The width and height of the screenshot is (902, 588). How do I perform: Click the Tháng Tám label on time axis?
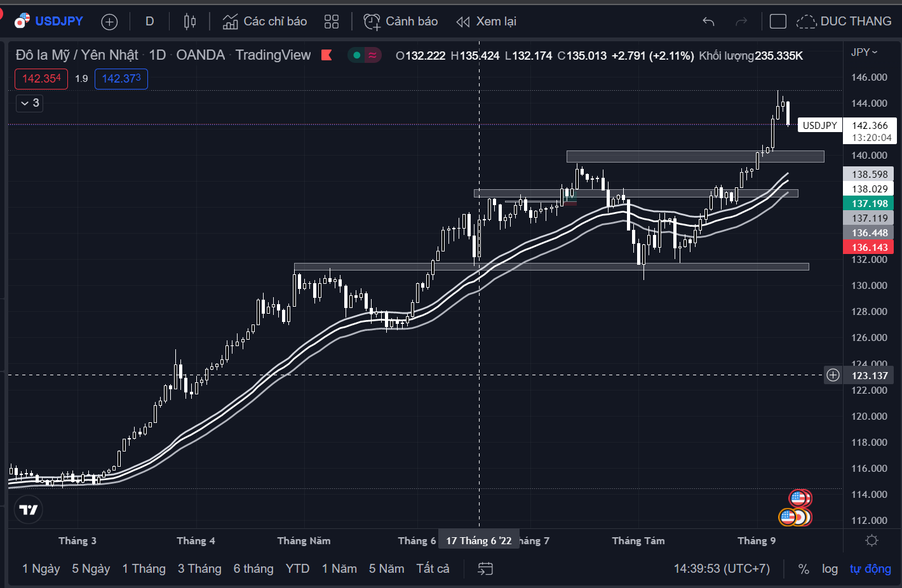pos(638,540)
